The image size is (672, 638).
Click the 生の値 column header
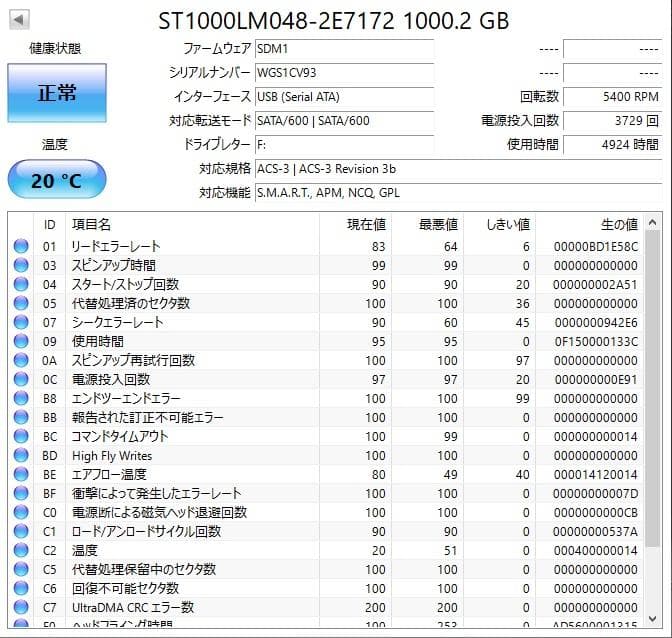(x=589, y=225)
